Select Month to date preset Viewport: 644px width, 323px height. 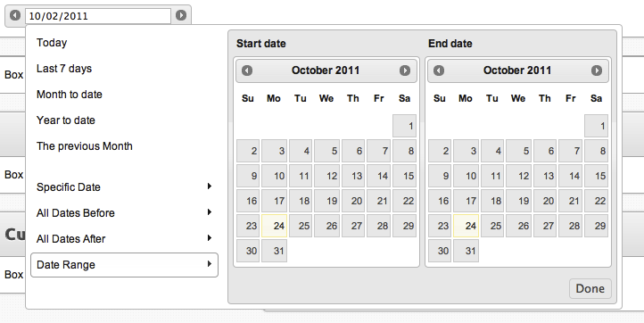click(70, 95)
